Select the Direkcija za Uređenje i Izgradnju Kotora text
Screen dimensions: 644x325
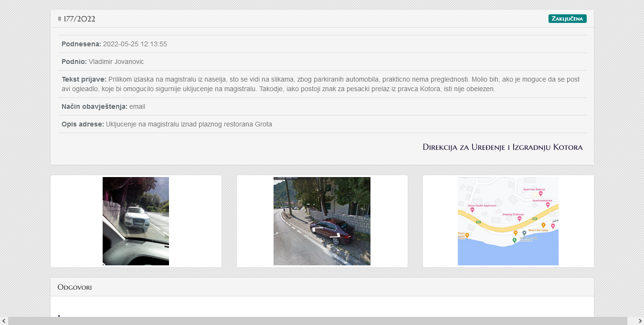(x=503, y=147)
